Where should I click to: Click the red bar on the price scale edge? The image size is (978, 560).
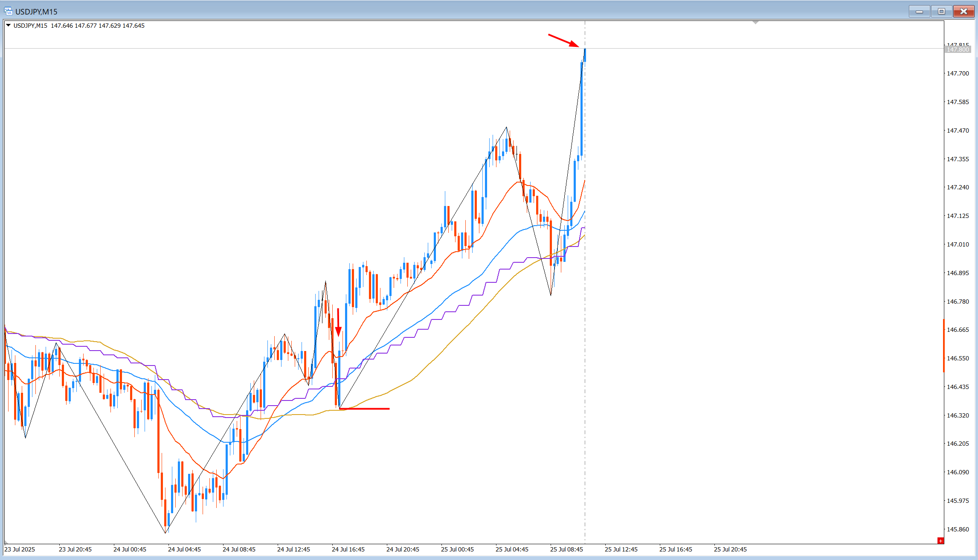(x=944, y=345)
